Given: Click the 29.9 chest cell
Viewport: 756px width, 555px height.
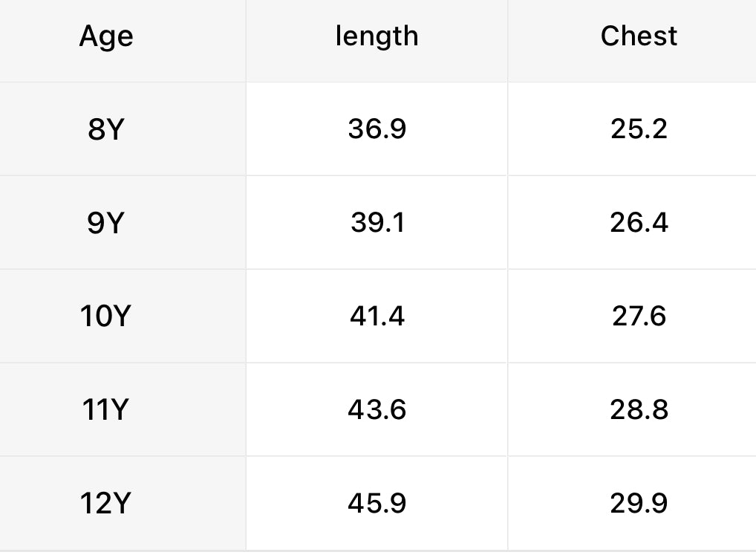Looking at the screenshot, I should coord(639,504).
